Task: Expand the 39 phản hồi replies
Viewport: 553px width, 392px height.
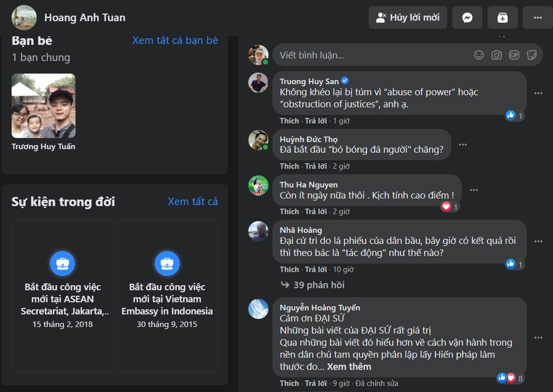Action: click(319, 285)
